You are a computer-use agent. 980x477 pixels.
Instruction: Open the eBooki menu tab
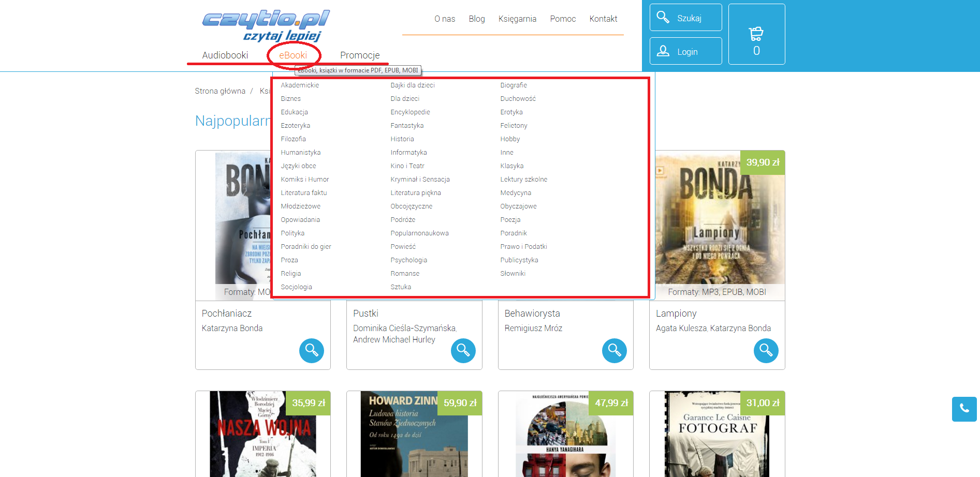tap(293, 55)
